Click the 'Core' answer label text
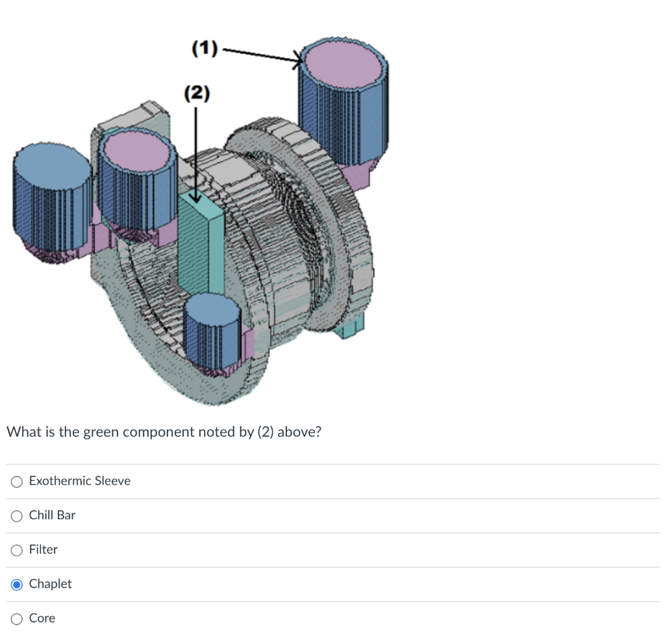Viewport: 665px width, 644px height. point(42,618)
